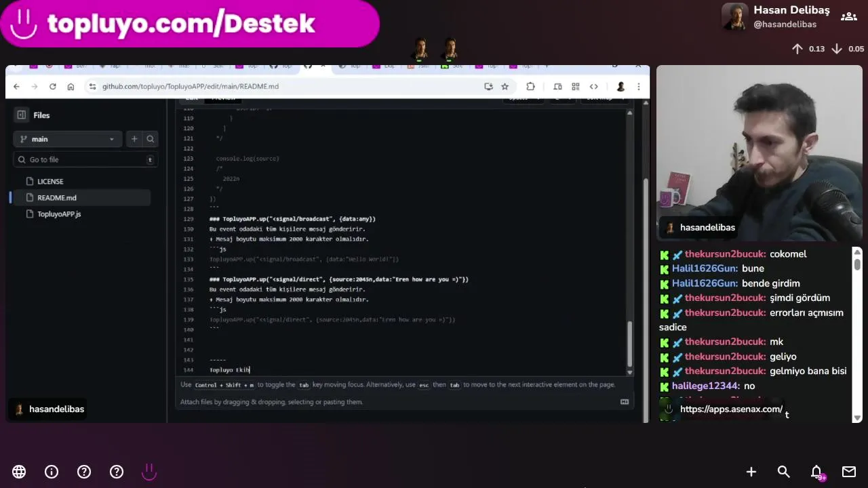Viewport: 868px width, 488px height.
Task: Click the browser forward arrow
Action: (35, 86)
